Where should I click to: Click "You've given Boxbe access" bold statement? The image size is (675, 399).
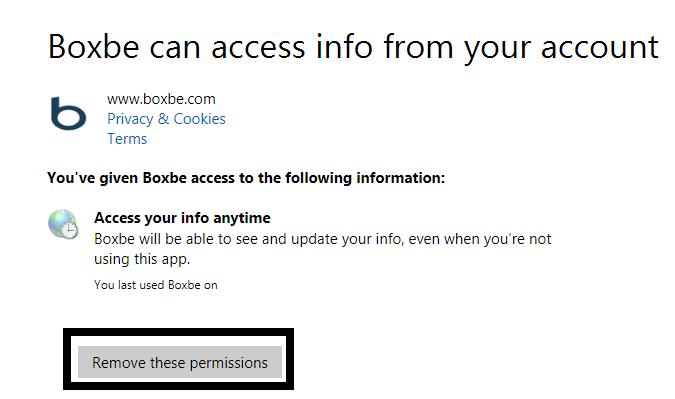(246, 178)
